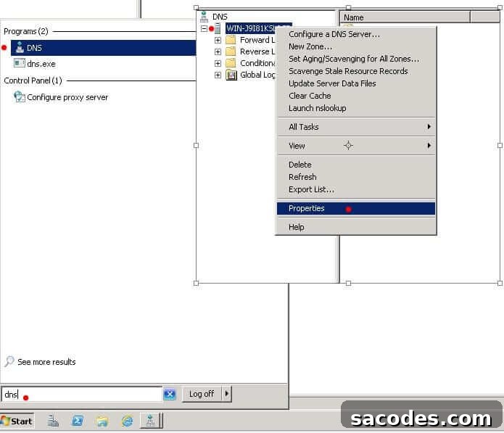The width and height of the screenshot is (504, 433).
Task: Choose Help from context menu
Action: click(356, 227)
